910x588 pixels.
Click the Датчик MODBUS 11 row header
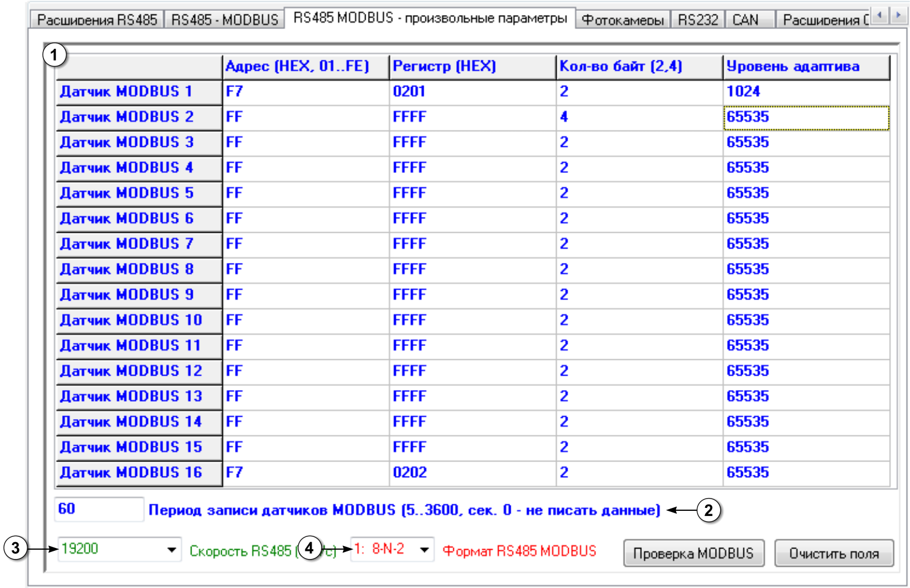click(139, 346)
